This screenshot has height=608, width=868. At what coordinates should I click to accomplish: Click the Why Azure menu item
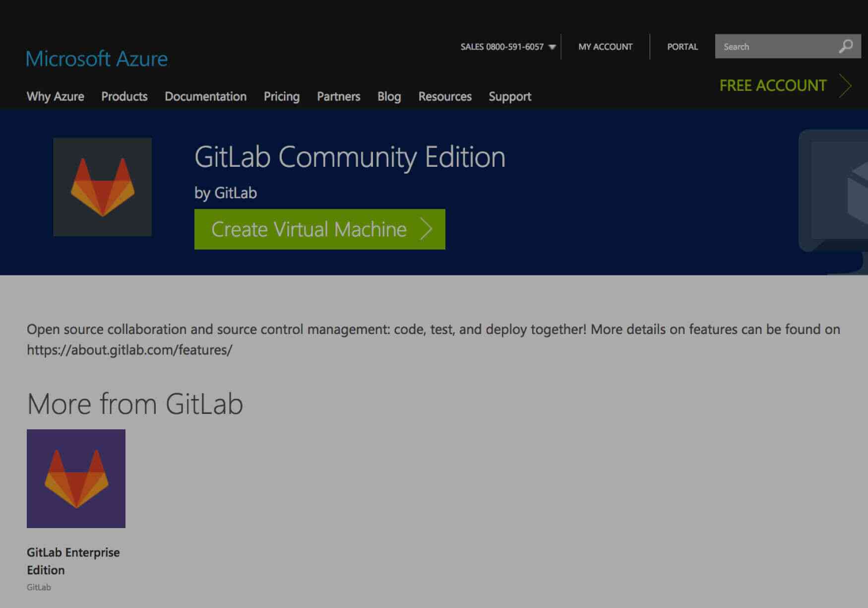[56, 96]
